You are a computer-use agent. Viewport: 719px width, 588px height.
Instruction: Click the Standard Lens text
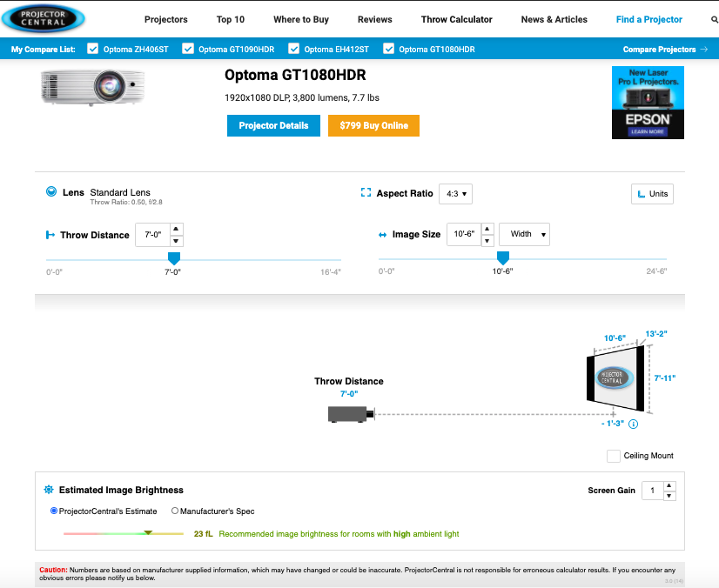tap(120, 192)
